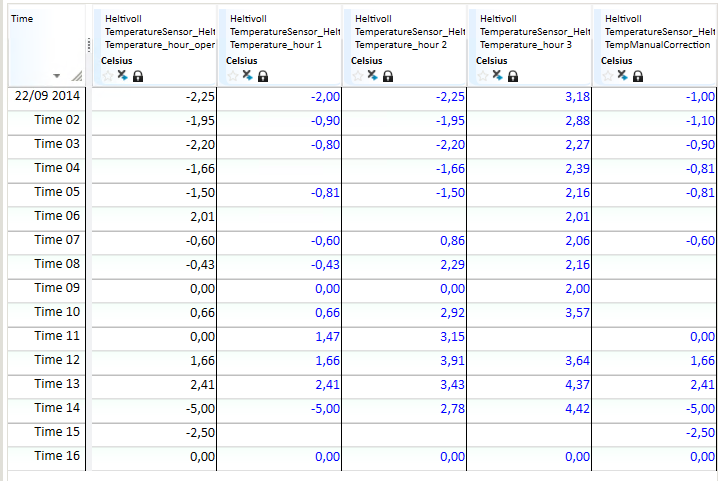This screenshot has height=481, width=727.
Task: Click the crossed-arrow icon in Temperature_hour 1 column
Action: pos(247,75)
